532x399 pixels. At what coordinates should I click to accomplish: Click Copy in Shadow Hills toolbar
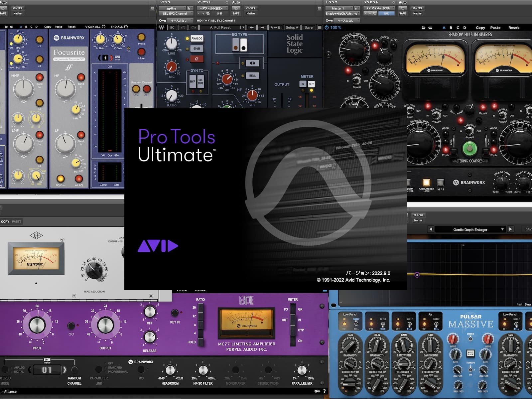[480, 28]
